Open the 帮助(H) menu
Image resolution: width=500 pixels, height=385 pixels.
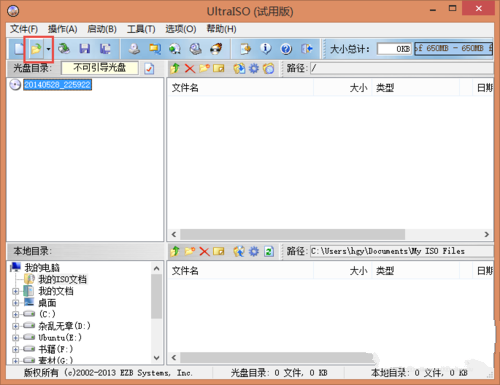[221, 29]
